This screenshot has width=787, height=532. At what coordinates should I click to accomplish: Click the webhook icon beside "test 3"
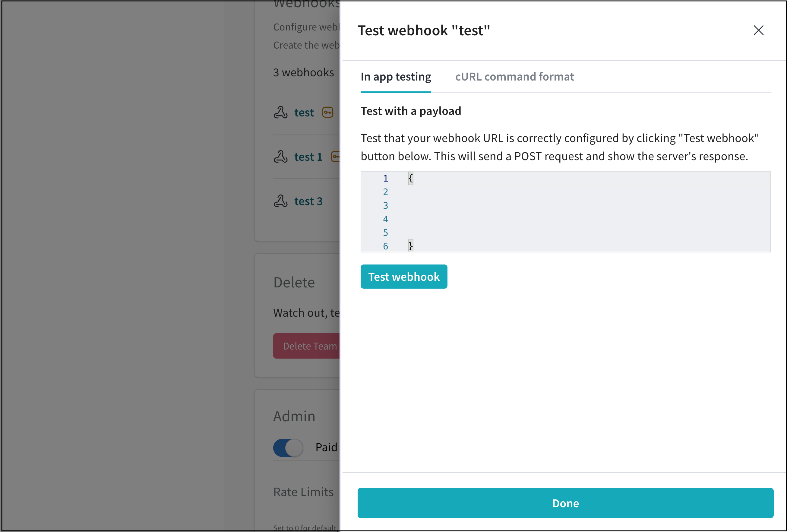(x=281, y=201)
